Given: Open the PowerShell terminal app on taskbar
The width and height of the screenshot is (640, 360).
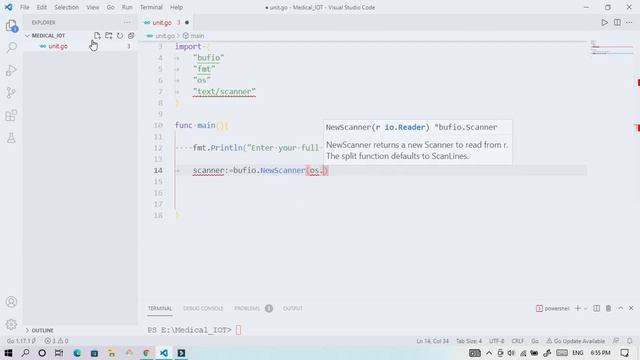Looking at the screenshot, I should [x=181, y=353].
